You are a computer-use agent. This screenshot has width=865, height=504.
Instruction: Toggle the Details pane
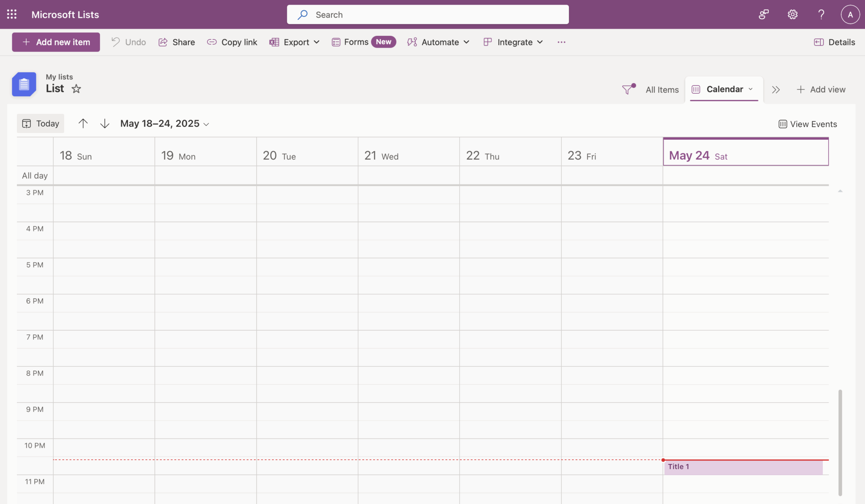(x=834, y=42)
